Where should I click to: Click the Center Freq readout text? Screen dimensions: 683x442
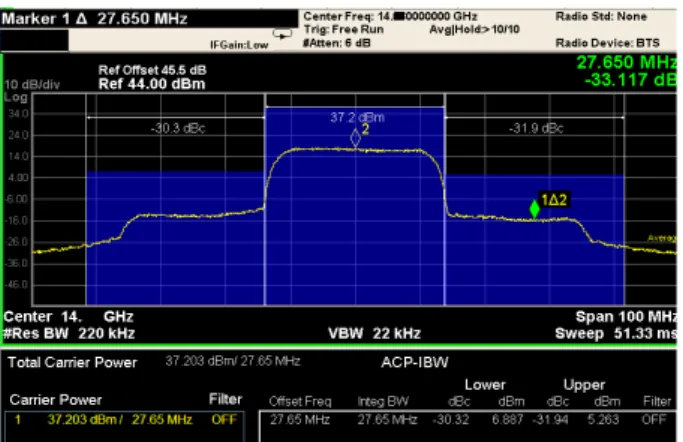390,17
